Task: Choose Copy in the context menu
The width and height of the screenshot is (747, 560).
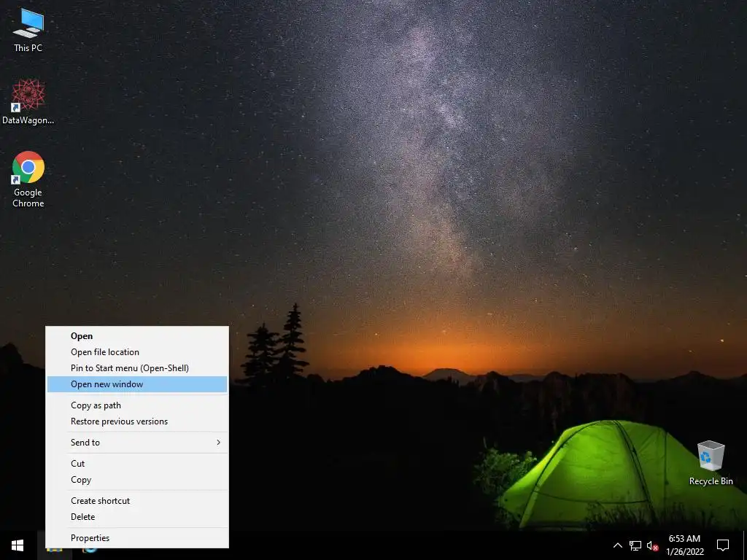Action: click(x=137, y=480)
